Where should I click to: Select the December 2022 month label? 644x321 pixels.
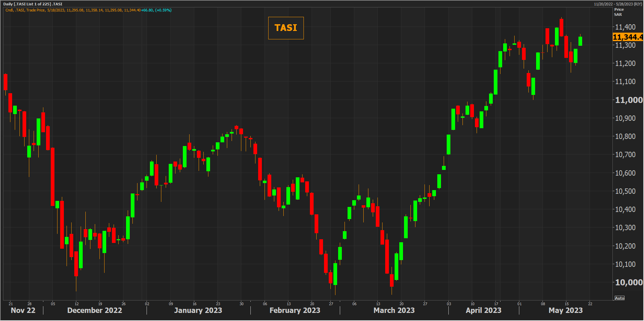coord(94,310)
